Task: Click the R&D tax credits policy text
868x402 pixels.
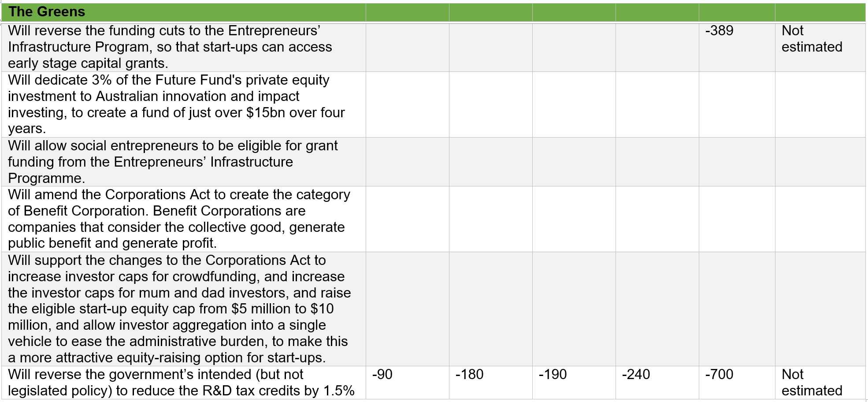Action: point(181,382)
